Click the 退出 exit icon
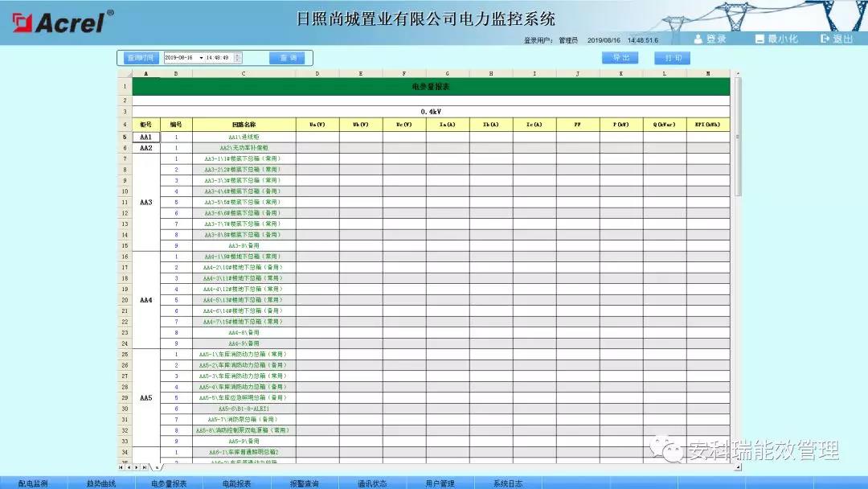The width and height of the screenshot is (868, 489). (x=825, y=39)
